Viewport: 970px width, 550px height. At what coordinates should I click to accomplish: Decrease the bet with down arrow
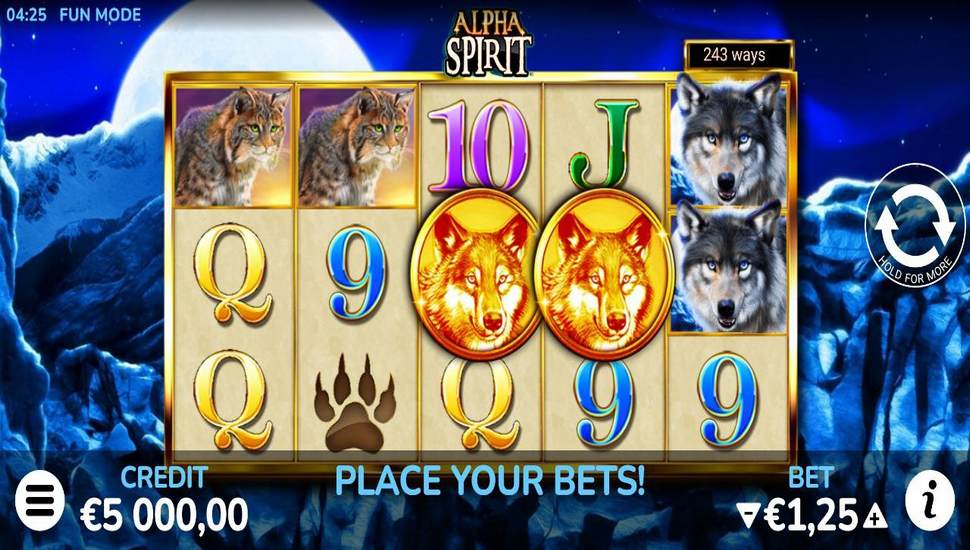[748, 514]
